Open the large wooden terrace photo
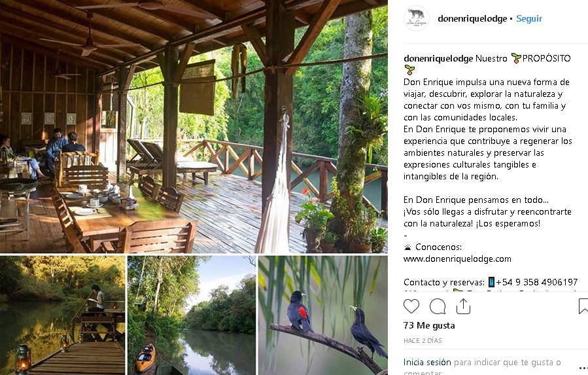The image size is (588, 375). click(194, 126)
